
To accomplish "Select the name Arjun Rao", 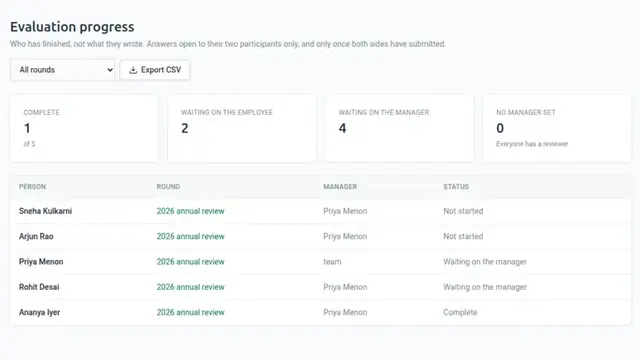I will click(36, 236).
